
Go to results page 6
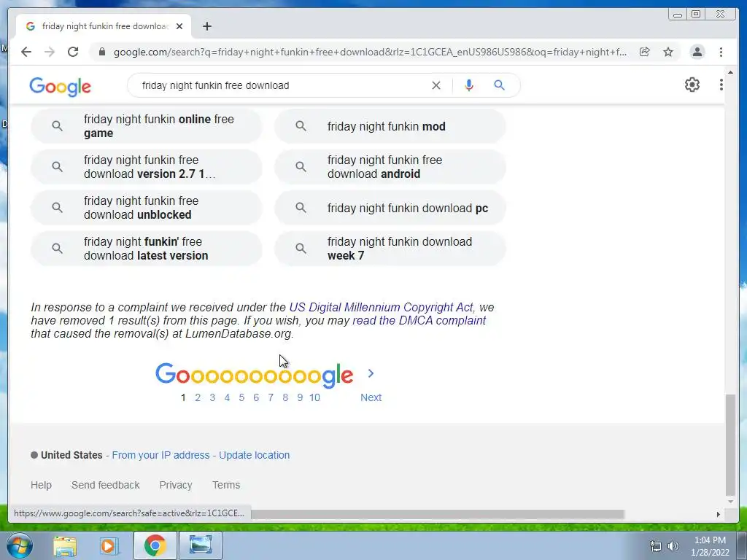point(256,397)
